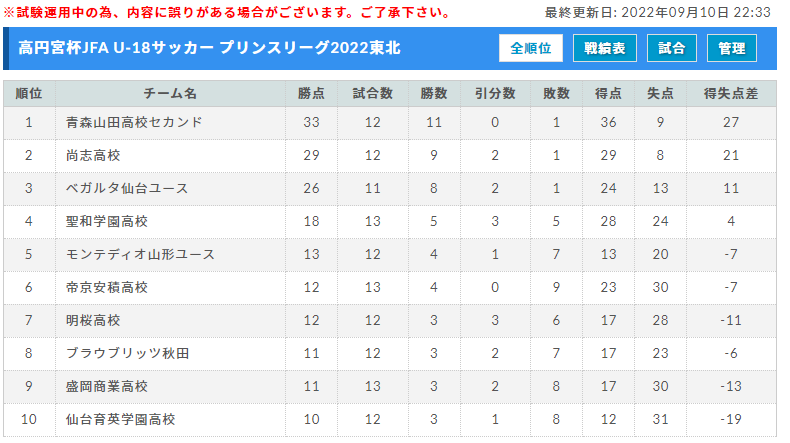Select team 聖和学園高校
This screenshot has height=443, width=790.
(x=107, y=221)
